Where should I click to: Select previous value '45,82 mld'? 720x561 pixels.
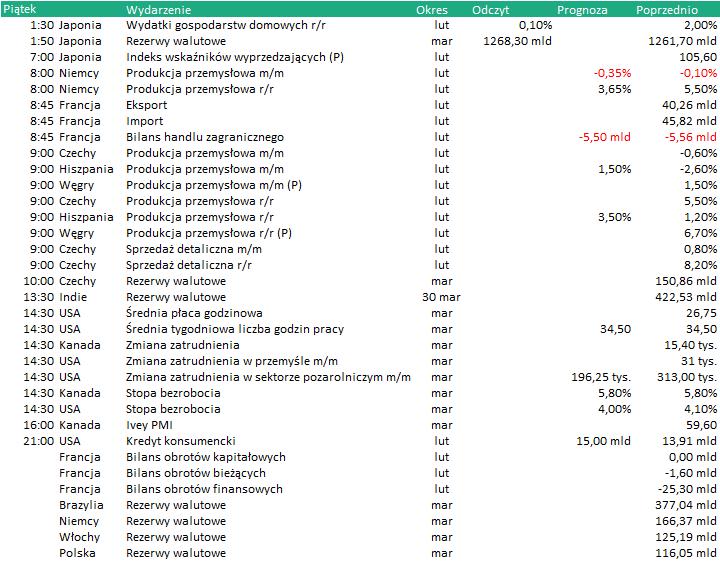(689, 121)
